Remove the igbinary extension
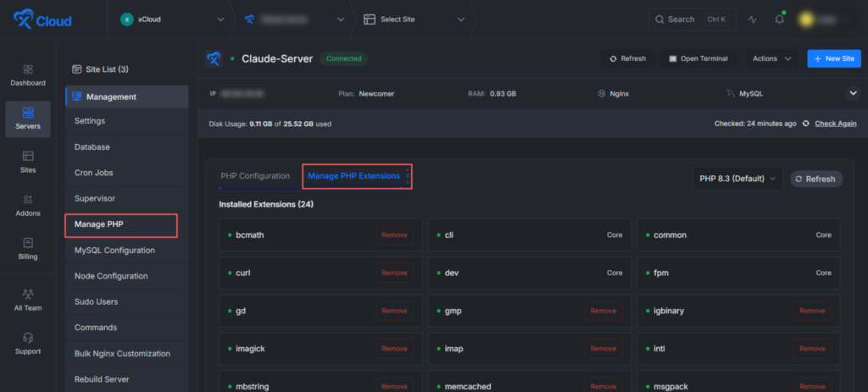Image resolution: width=868 pixels, height=392 pixels. point(812,311)
